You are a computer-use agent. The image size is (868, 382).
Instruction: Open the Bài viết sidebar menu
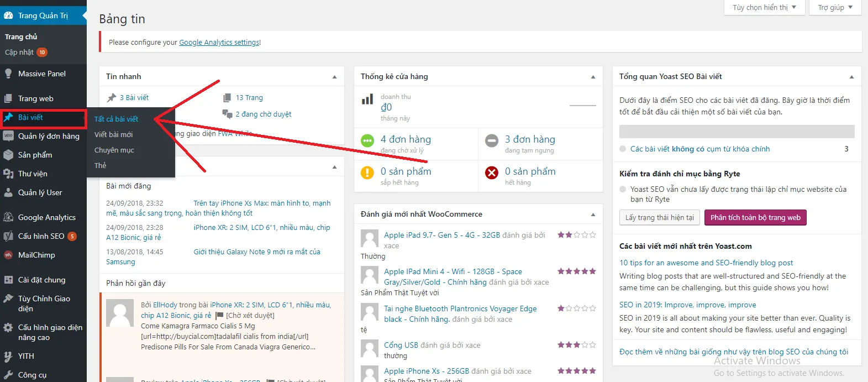pyautogui.click(x=44, y=117)
